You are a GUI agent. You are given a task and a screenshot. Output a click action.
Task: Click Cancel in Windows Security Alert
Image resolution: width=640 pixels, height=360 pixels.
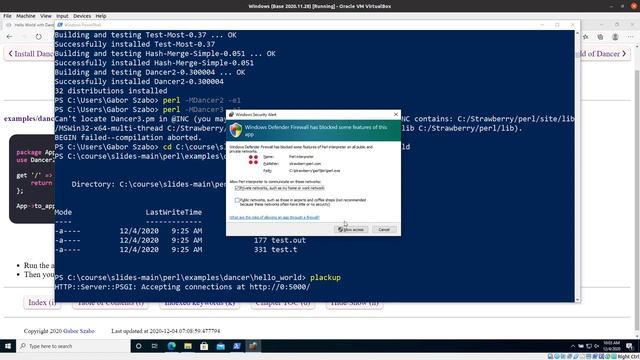pos(384,230)
